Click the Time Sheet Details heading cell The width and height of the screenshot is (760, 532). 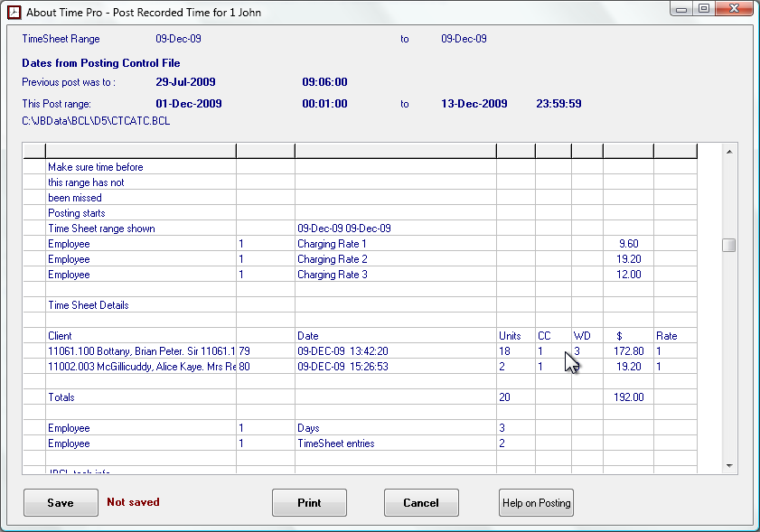tap(89, 305)
